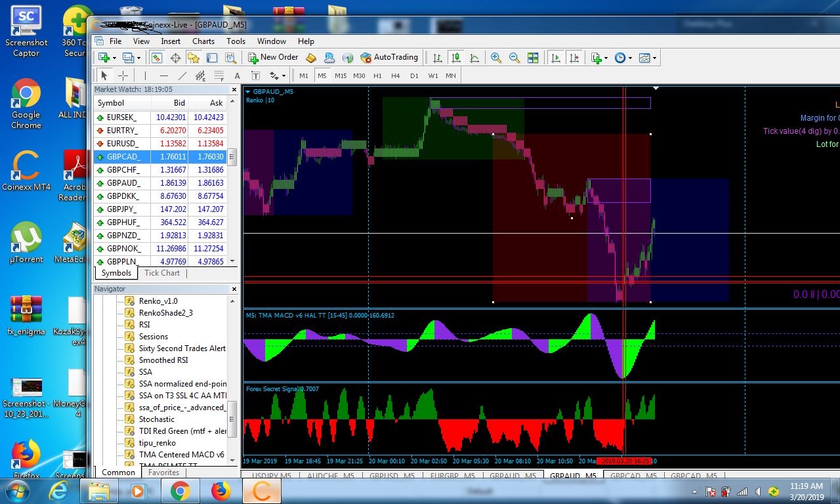The image size is (840, 504).
Task: Zoom out of the chart
Action: (x=514, y=58)
